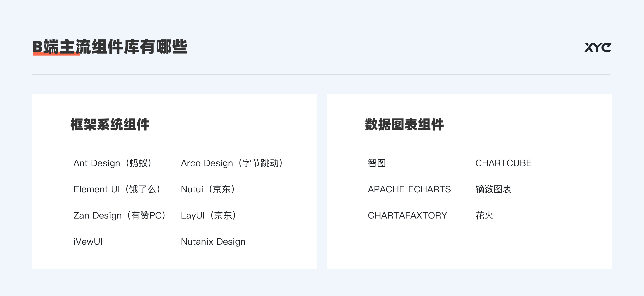Select Element UI（饿了么）item
Screen dimensions: 644x296
(x=117, y=189)
